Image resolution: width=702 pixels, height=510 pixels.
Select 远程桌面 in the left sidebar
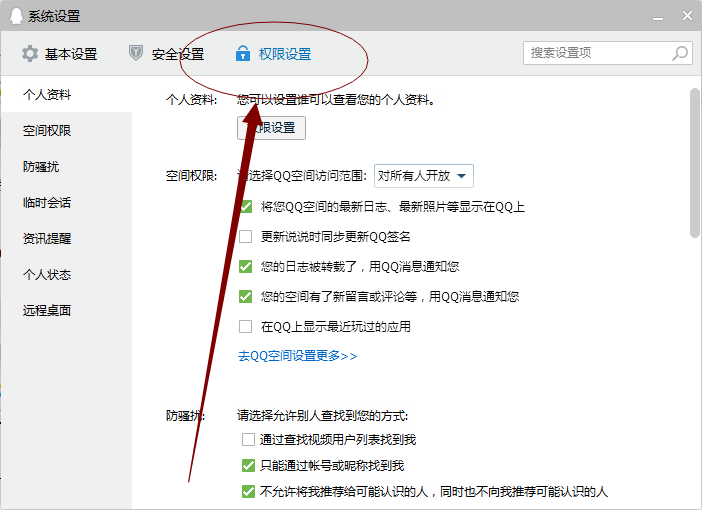tap(66, 310)
